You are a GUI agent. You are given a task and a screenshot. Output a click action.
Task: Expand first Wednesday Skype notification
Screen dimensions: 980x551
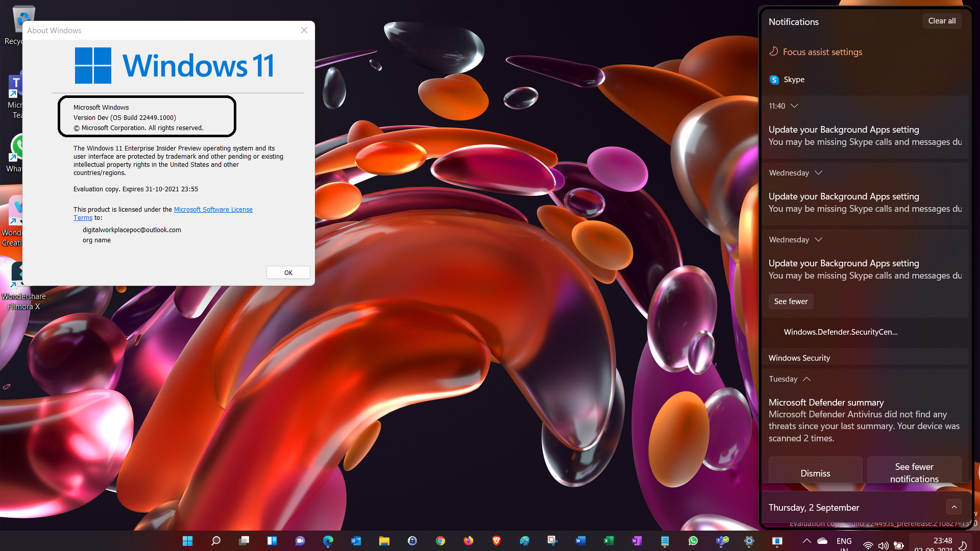coord(818,173)
